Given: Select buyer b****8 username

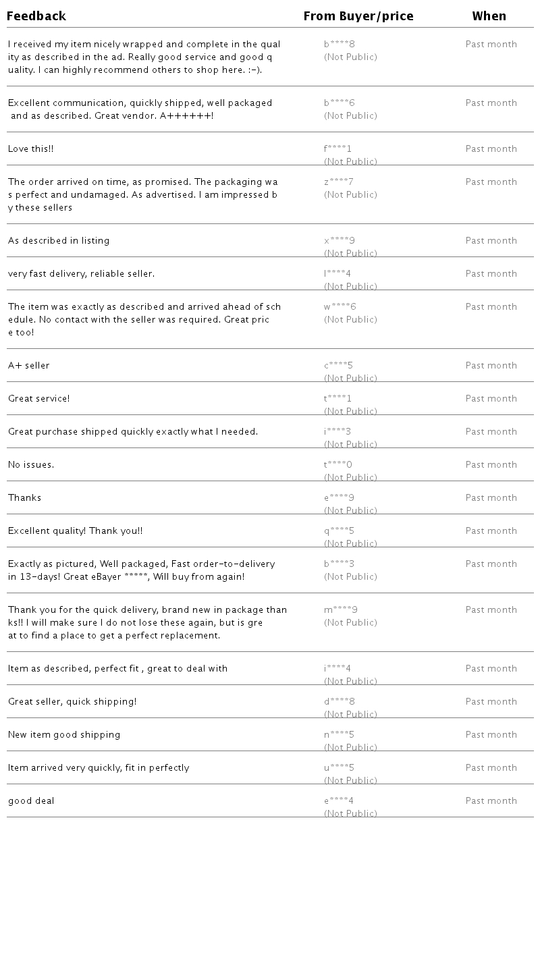Looking at the screenshot, I should pyautogui.click(x=340, y=45).
